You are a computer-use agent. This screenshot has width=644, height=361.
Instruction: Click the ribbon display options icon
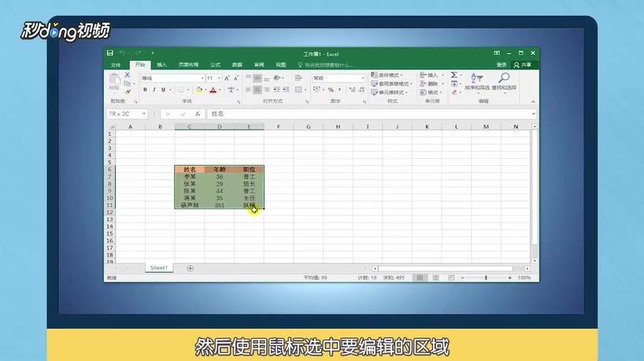tap(497, 53)
